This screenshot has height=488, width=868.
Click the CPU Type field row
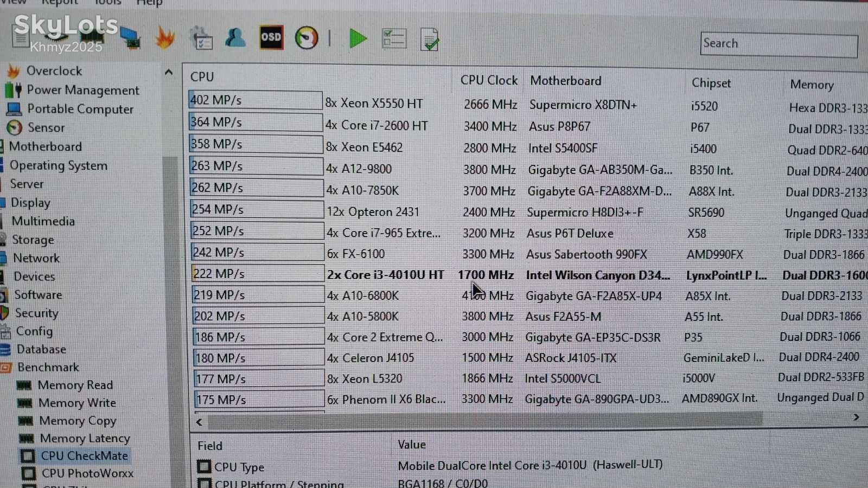point(430,466)
